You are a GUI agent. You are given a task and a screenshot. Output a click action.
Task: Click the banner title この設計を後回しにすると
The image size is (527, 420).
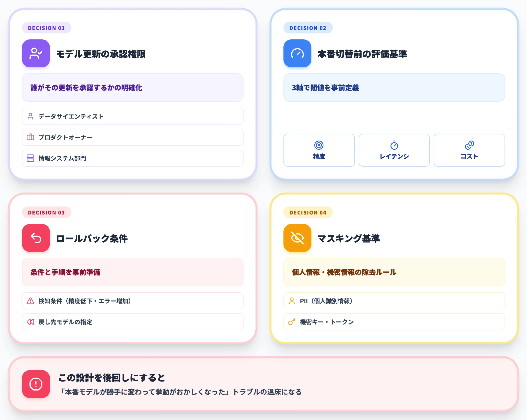tap(112, 378)
